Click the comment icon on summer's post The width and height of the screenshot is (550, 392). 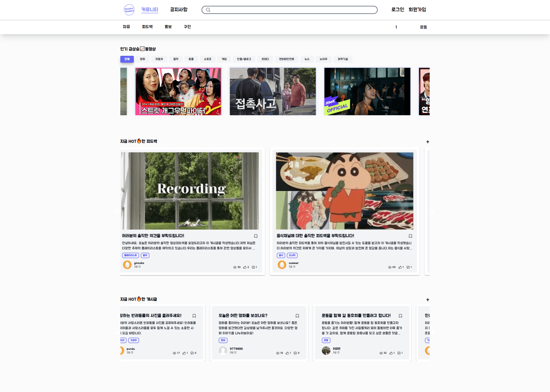click(408, 267)
